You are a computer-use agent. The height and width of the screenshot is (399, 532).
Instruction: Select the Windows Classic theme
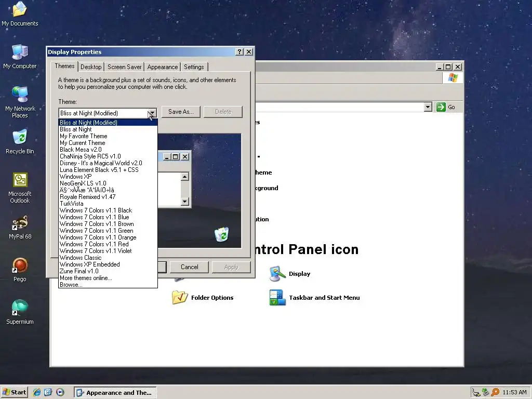(108, 258)
